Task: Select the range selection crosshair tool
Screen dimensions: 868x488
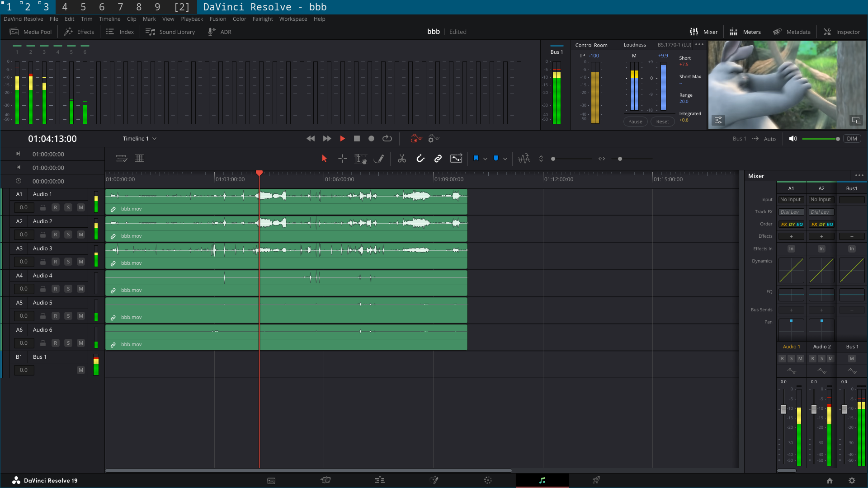Action: click(x=343, y=159)
